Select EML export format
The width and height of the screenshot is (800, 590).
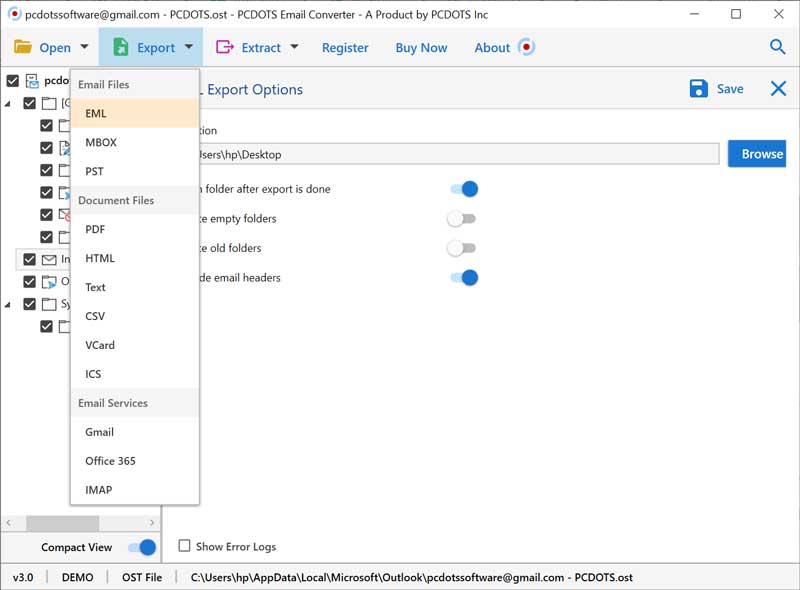click(x=135, y=113)
